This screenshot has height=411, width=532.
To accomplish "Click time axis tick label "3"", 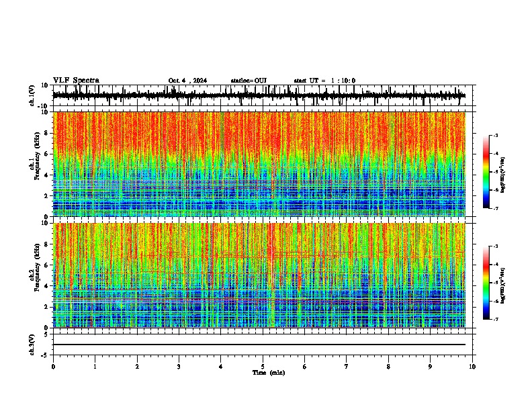I will [x=179, y=367].
